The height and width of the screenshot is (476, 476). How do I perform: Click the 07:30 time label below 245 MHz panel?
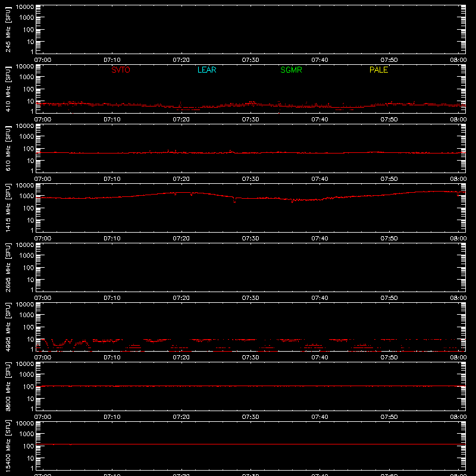(250, 60)
